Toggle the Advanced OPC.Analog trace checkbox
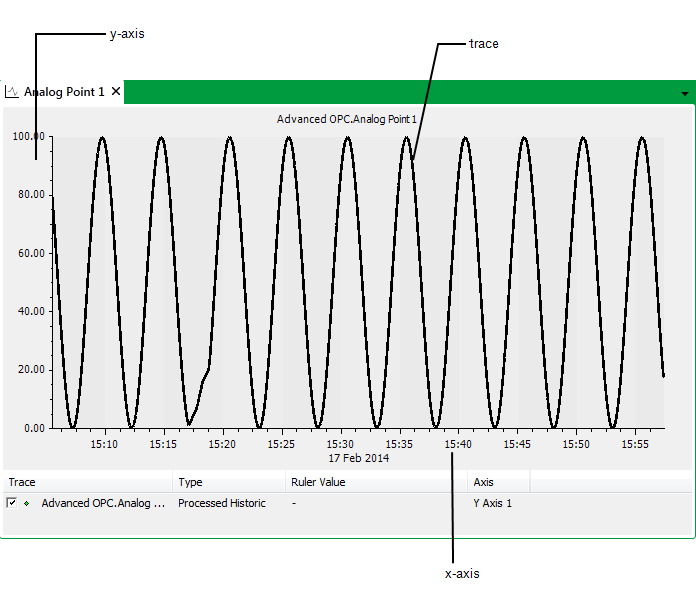 pyautogui.click(x=12, y=503)
